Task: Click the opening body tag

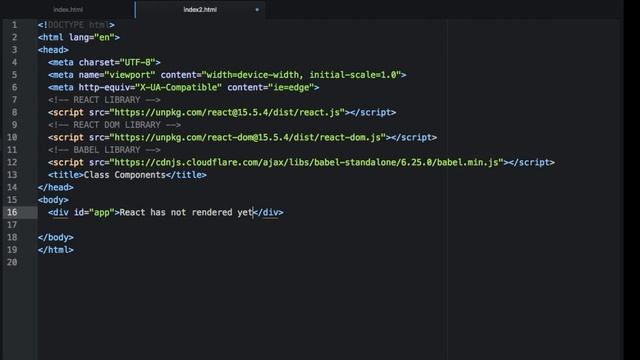Action: pyautogui.click(x=53, y=200)
